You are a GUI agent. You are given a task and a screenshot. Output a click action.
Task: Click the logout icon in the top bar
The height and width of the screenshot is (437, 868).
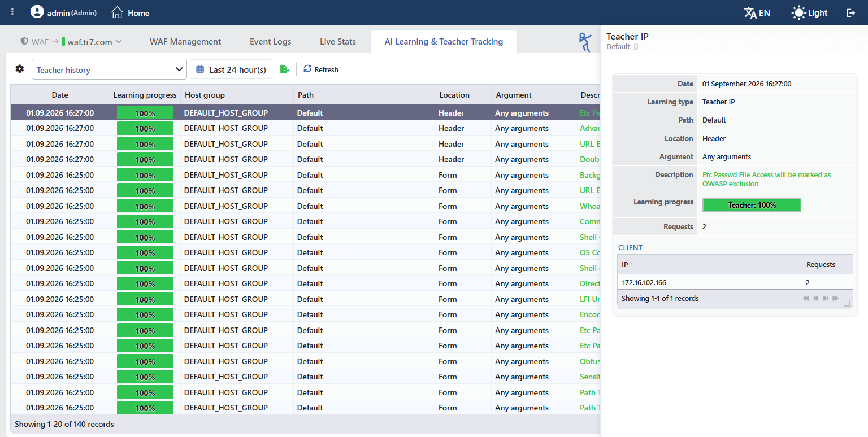tap(850, 12)
